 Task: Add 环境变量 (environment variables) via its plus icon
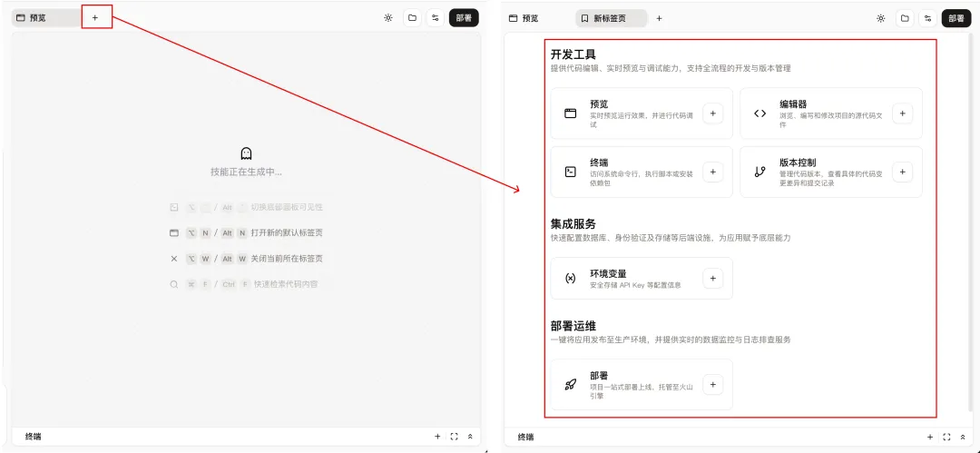coord(712,279)
